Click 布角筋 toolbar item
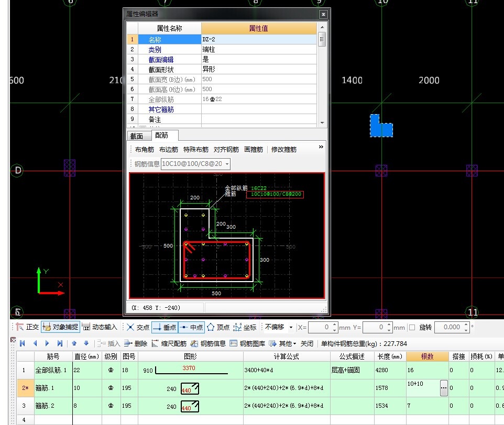This screenshot has height=425, width=504. point(144,150)
